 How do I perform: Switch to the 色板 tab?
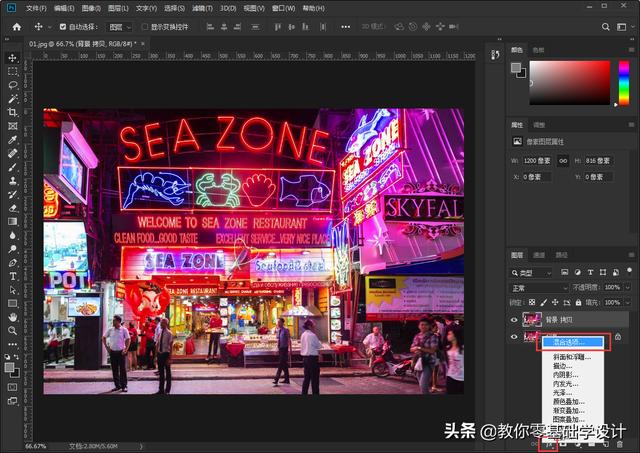pyautogui.click(x=538, y=50)
